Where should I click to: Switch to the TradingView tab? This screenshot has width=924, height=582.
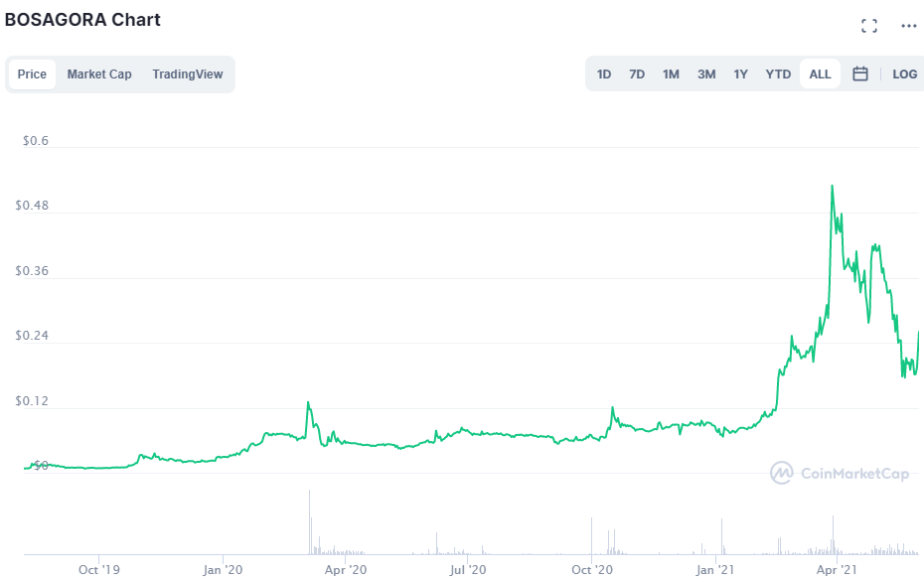click(x=188, y=74)
